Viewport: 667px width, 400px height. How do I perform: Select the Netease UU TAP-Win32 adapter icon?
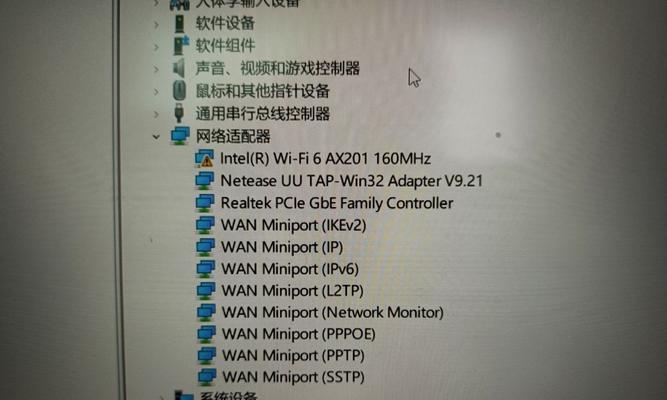[205, 180]
